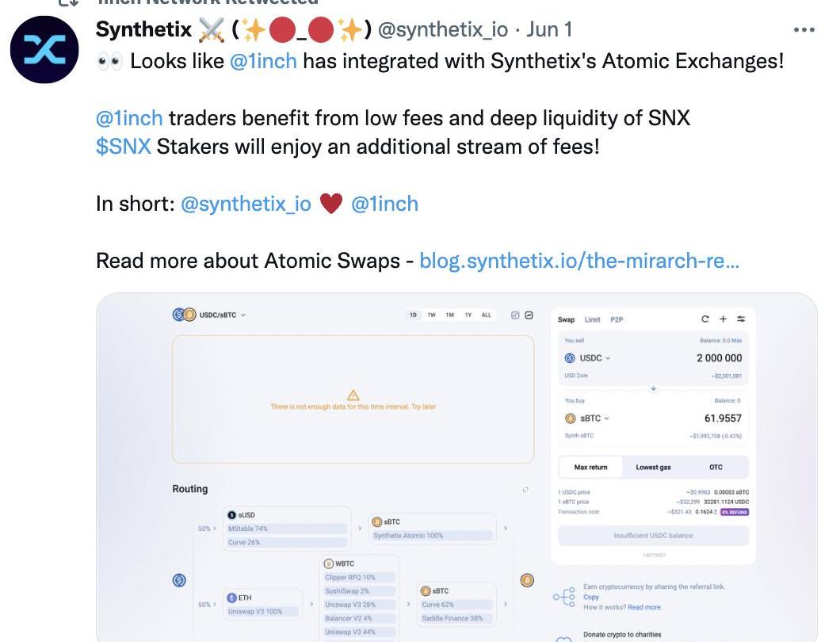840x642 pixels.
Task: Open the Synthetix profile avatar
Action: 44,49
